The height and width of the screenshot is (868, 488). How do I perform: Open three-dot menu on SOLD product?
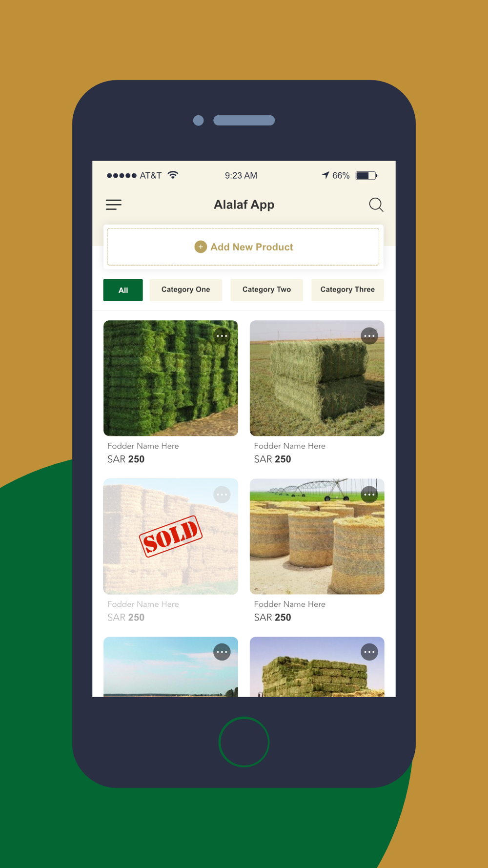pyautogui.click(x=222, y=495)
